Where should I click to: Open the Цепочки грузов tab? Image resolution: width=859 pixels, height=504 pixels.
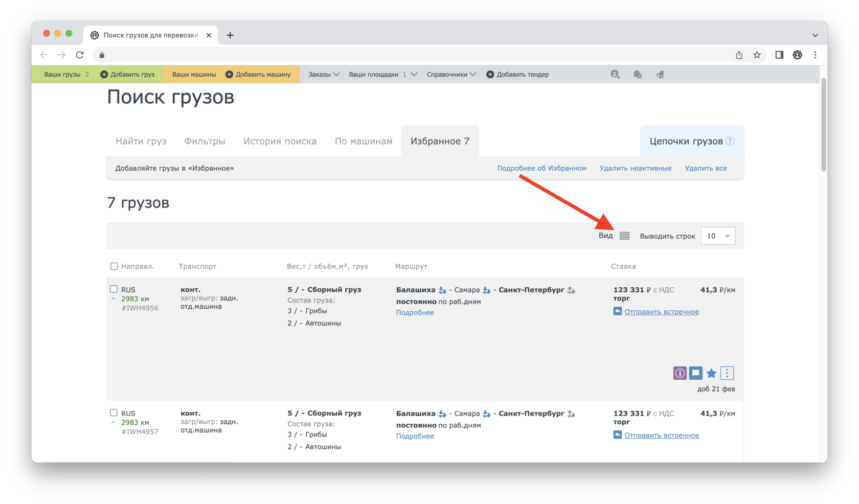[x=692, y=141]
